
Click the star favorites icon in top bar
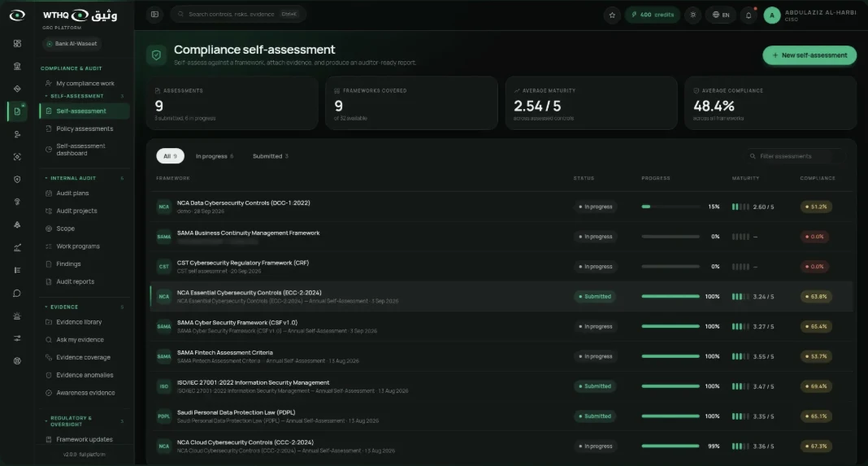(612, 15)
